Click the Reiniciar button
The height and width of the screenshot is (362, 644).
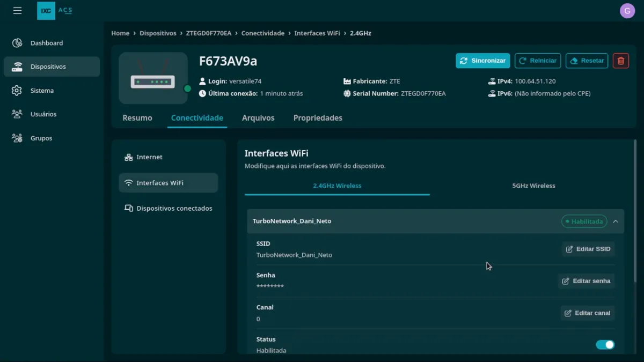538,61
